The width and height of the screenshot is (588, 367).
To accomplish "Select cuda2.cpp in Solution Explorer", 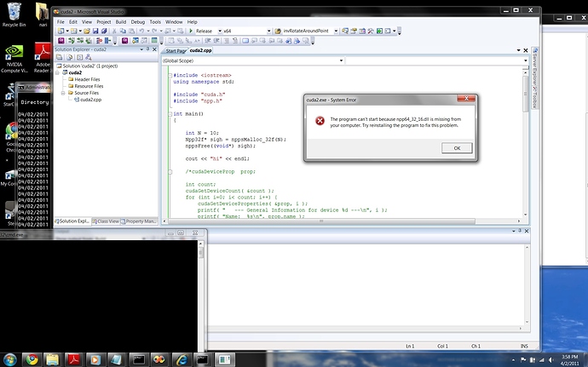I will 89,100.
